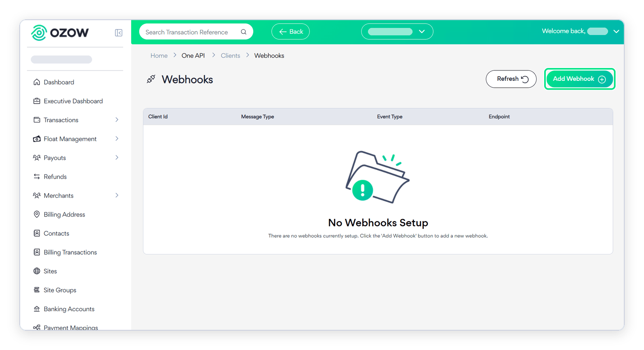Focus the Search Transaction Reference field
Screen dimensions: 644x350
(196, 32)
